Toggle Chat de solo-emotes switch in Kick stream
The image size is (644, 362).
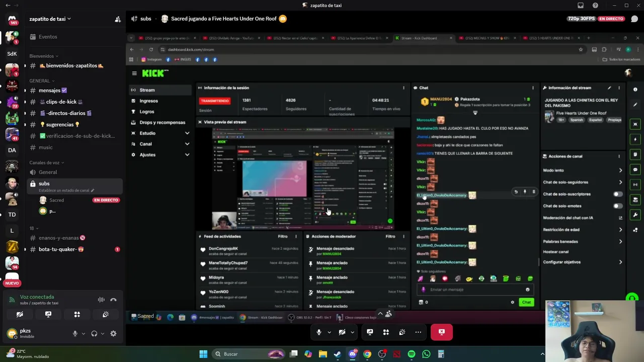pos(617,206)
